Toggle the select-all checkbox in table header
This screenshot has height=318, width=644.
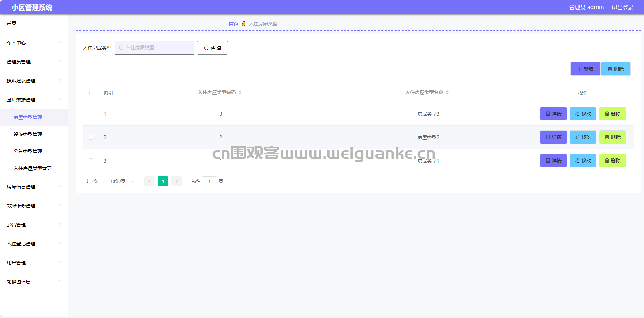point(92,93)
